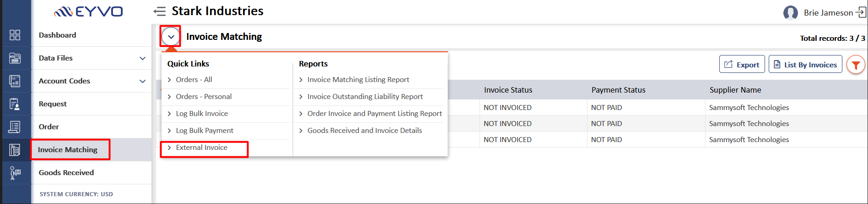Select Account Codes menu item

tap(65, 81)
